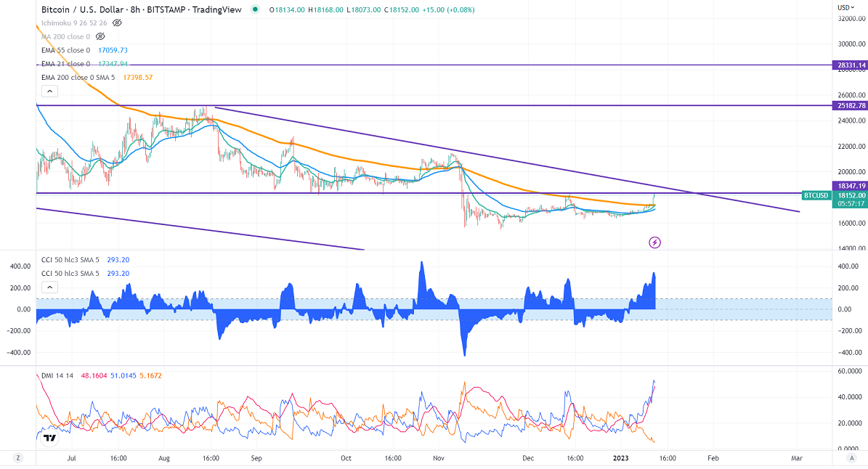This screenshot has width=868, height=469.
Task: Click the 25182.78 price line label
Action: tap(851, 106)
